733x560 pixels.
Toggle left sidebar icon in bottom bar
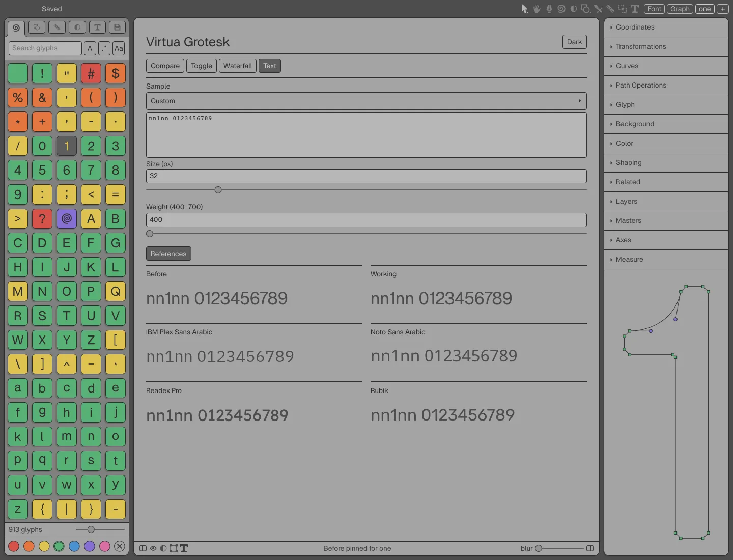143,548
